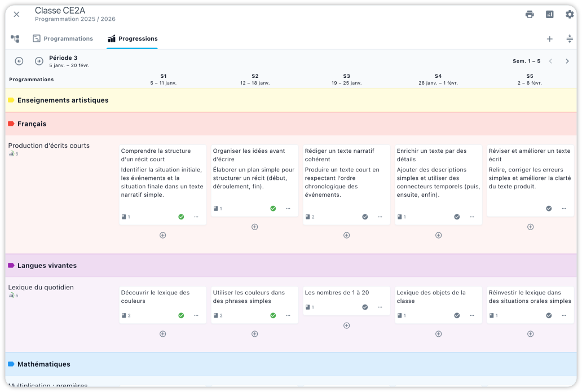Go to the previous period with left arrow
Screen dimensions: 582x392
point(19,61)
